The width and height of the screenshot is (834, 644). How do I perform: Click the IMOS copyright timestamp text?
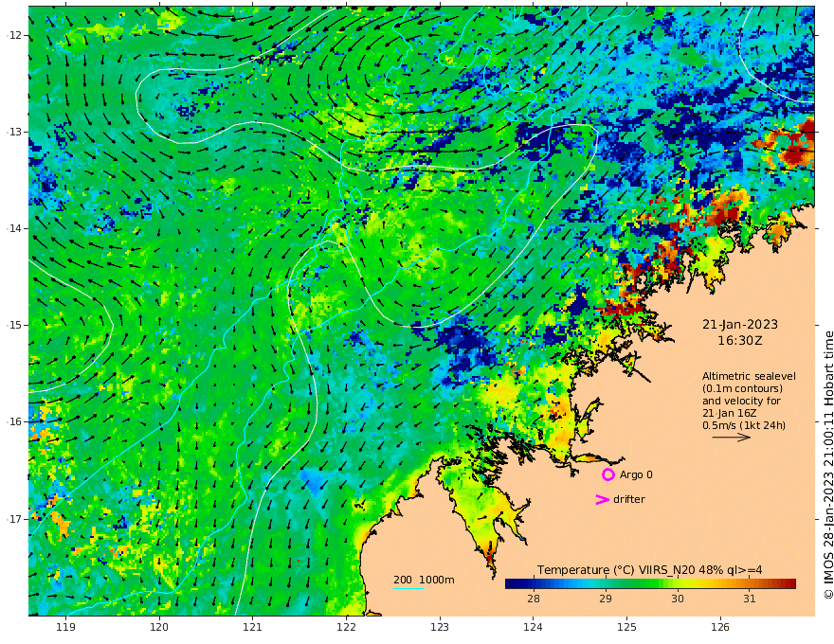tap(827, 465)
